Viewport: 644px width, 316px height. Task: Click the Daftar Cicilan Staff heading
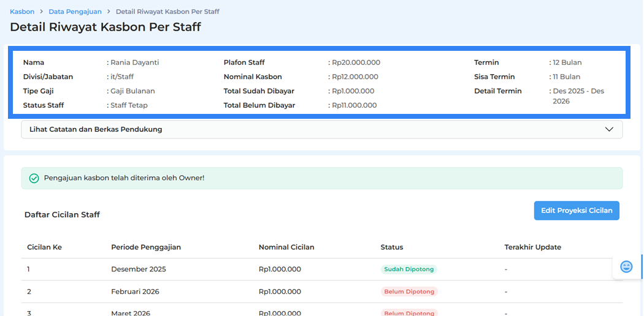coord(62,214)
